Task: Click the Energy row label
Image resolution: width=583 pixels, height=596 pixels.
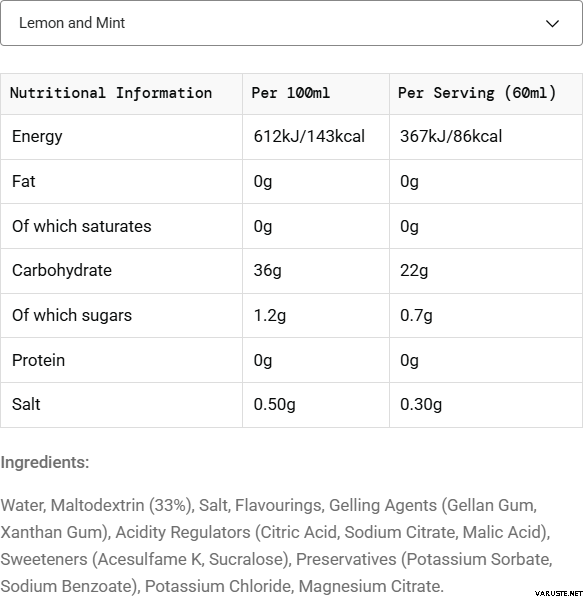Action: [x=37, y=137]
